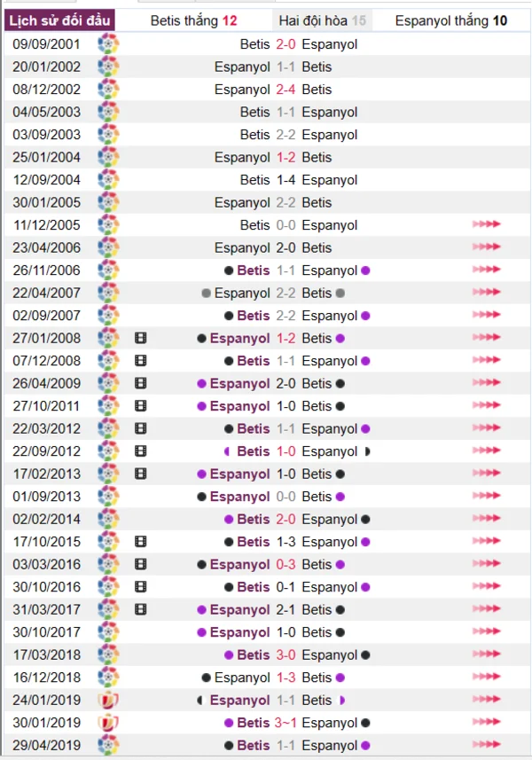Click La Liga logo on 29/04/2019 row

click(x=108, y=745)
